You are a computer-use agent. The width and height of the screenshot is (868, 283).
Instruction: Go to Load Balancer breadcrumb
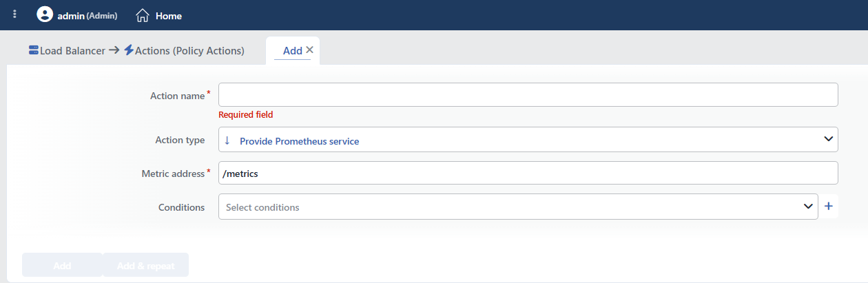pyautogui.click(x=72, y=50)
